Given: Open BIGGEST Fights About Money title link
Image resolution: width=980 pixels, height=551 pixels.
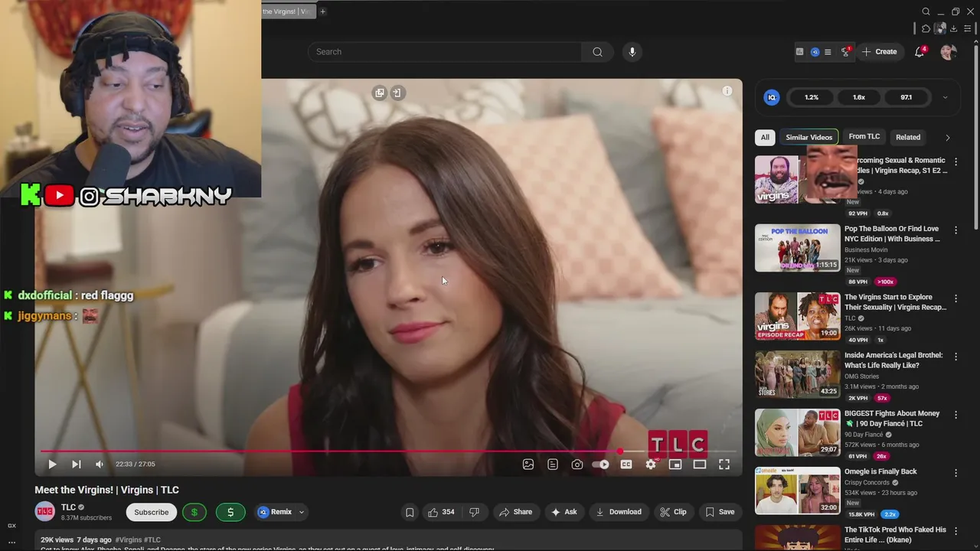Looking at the screenshot, I should pos(892,419).
